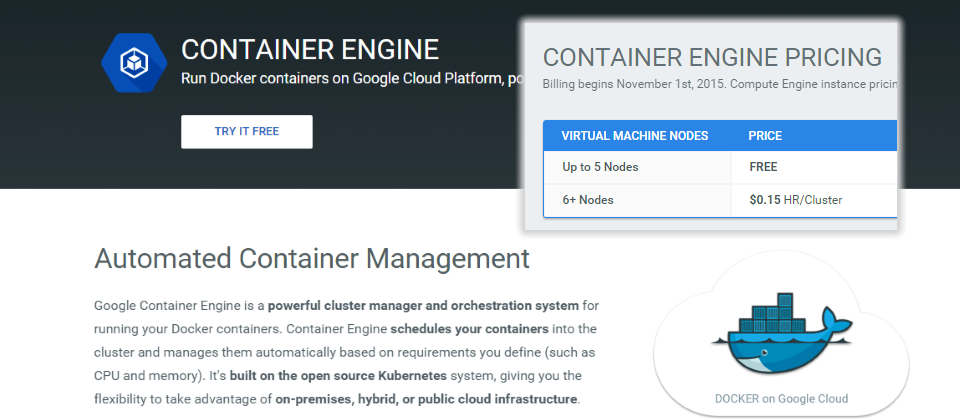Click the blue Container Engine hexagon logo
This screenshot has height=420, width=960.
(x=134, y=62)
